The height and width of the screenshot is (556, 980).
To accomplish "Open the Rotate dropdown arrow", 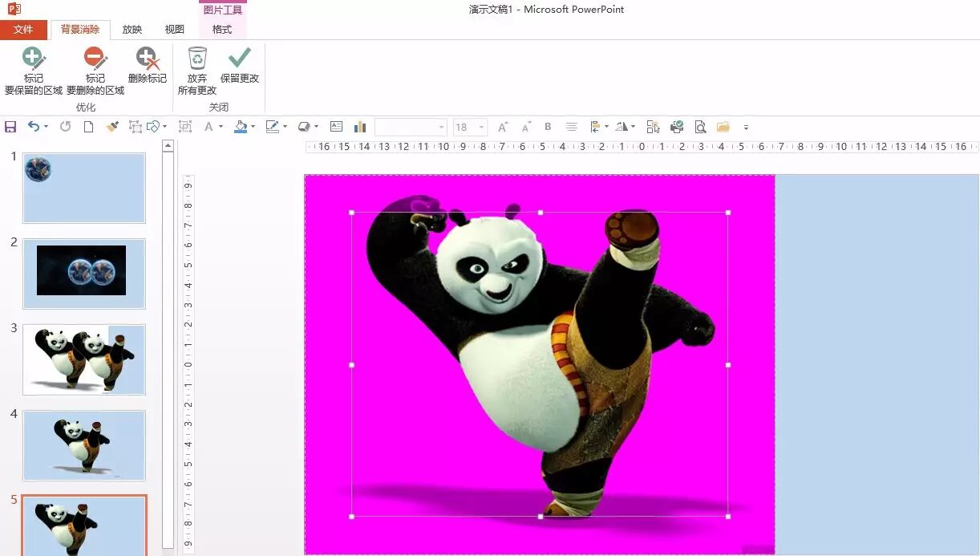I will [x=633, y=127].
